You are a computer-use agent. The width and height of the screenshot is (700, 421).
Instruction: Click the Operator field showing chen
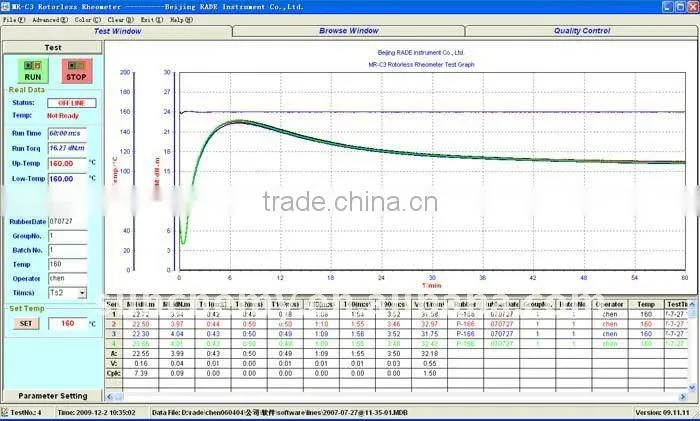tap(68, 279)
